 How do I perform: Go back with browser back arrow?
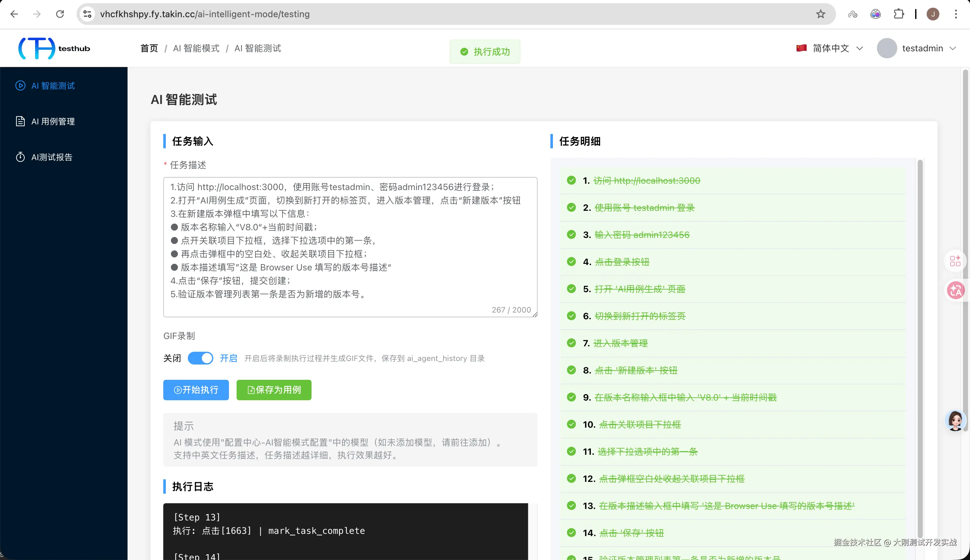coord(14,14)
